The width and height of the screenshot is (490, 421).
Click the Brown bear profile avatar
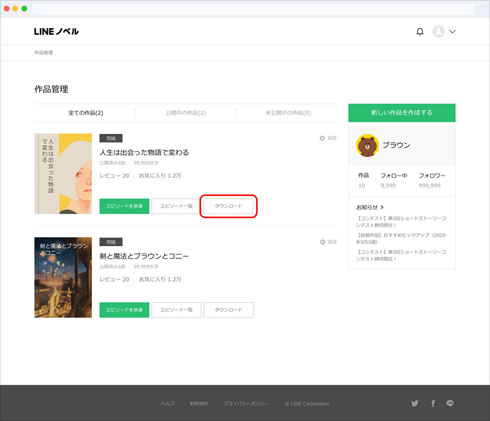[x=367, y=145]
